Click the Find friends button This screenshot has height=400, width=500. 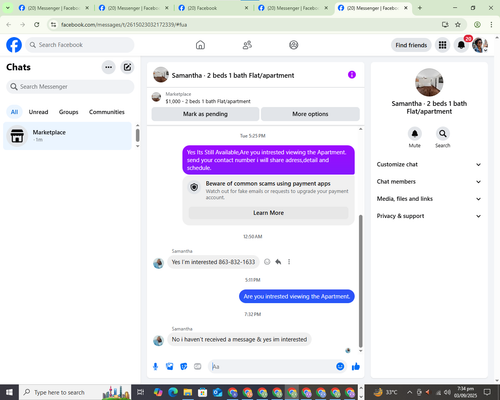click(x=411, y=45)
